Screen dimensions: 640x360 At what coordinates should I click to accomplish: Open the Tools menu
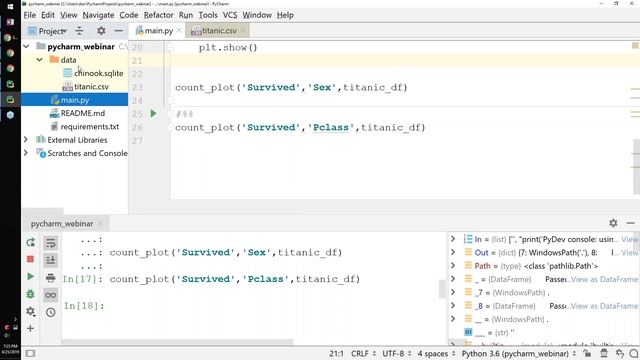[208, 15]
